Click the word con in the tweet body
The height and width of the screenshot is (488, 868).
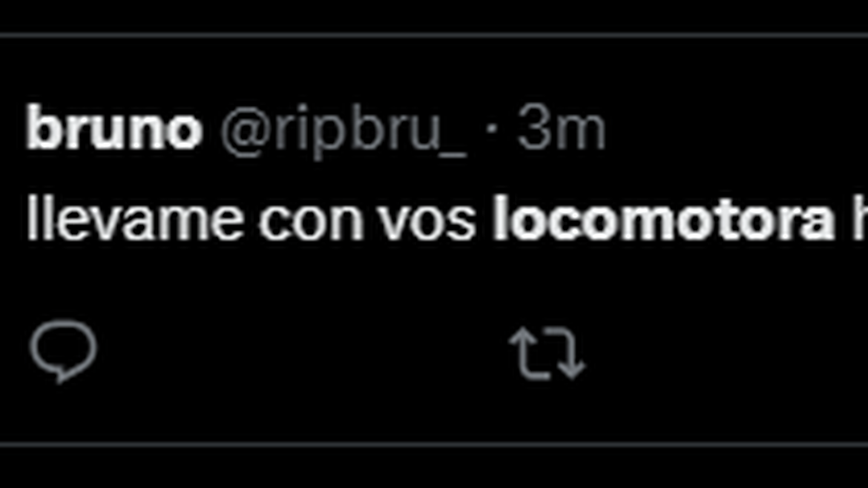click(311, 223)
